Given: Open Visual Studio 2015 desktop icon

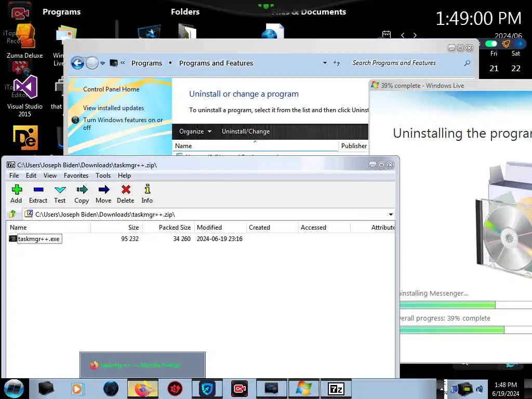Looking at the screenshot, I should coord(25,96).
